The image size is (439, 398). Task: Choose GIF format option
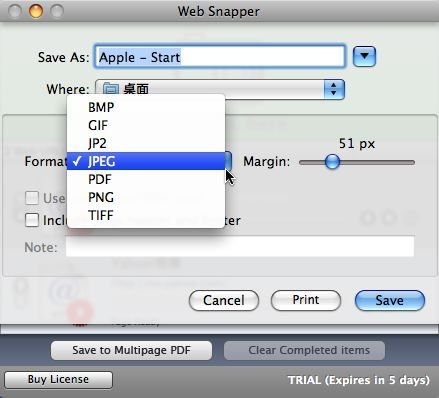pyautogui.click(x=146, y=125)
